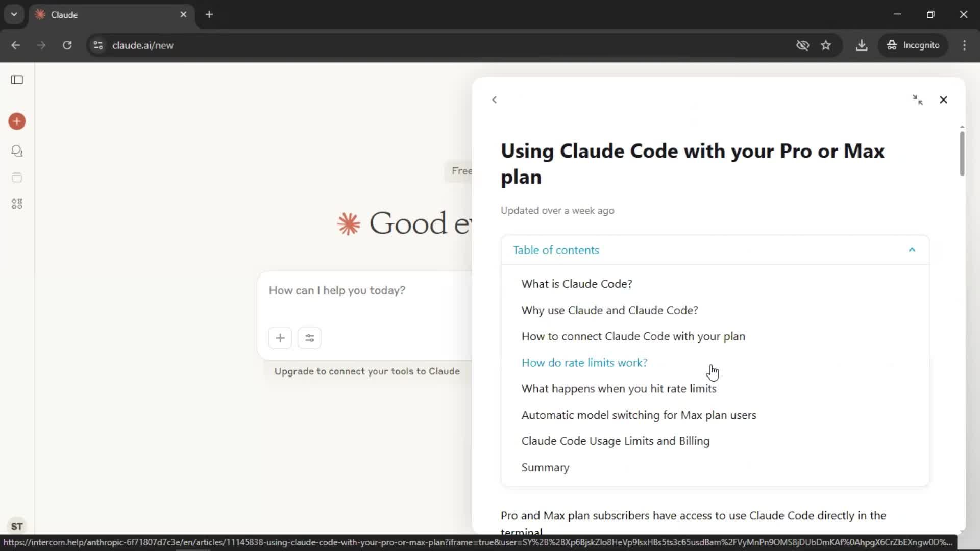Open What happens when you hit rate limits
Image resolution: width=980 pixels, height=551 pixels.
click(x=619, y=389)
